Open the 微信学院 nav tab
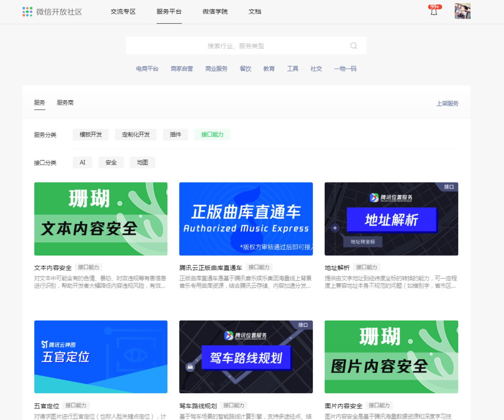This screenshot has height=420, width=504. pyautogui.click(x=215, y=12)
